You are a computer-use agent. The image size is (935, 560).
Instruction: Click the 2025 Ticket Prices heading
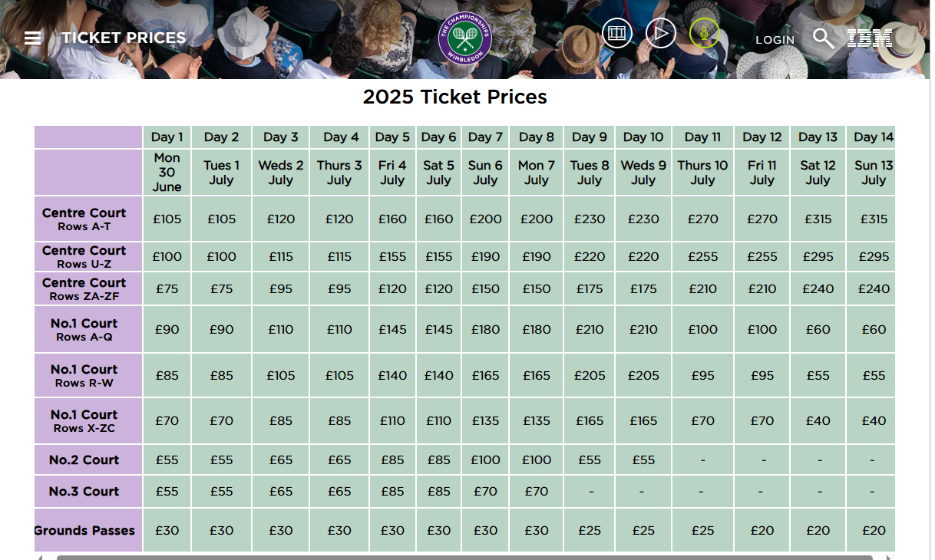tap(455, 97)
